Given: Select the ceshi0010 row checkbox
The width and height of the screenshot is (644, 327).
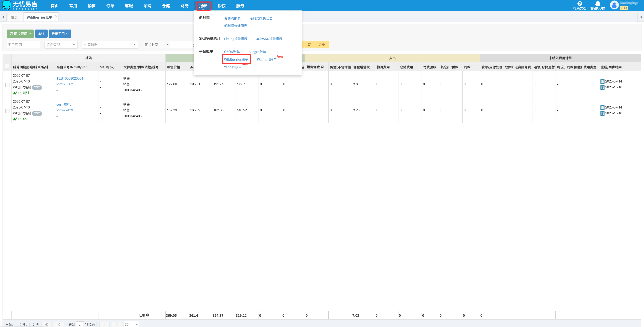Looking at the screenshot, I should coord(7,111).
